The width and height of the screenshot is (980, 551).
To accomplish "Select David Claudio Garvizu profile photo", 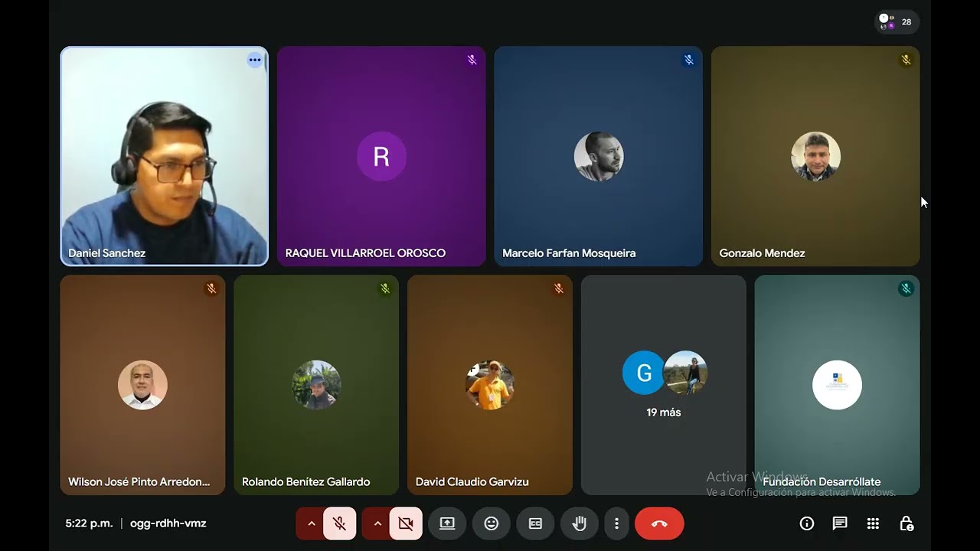I will coord(490,385).
